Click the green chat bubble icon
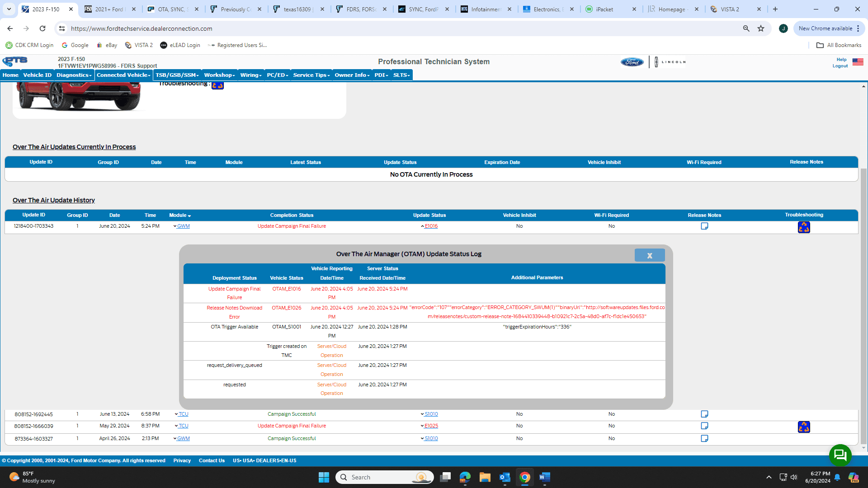This screenshot has width=868, height=488. tap(840, 455)
